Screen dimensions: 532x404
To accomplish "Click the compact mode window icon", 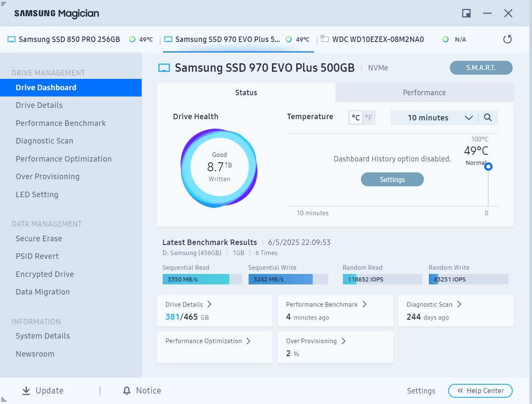I will pyautogui.click(x=466, y=13).
